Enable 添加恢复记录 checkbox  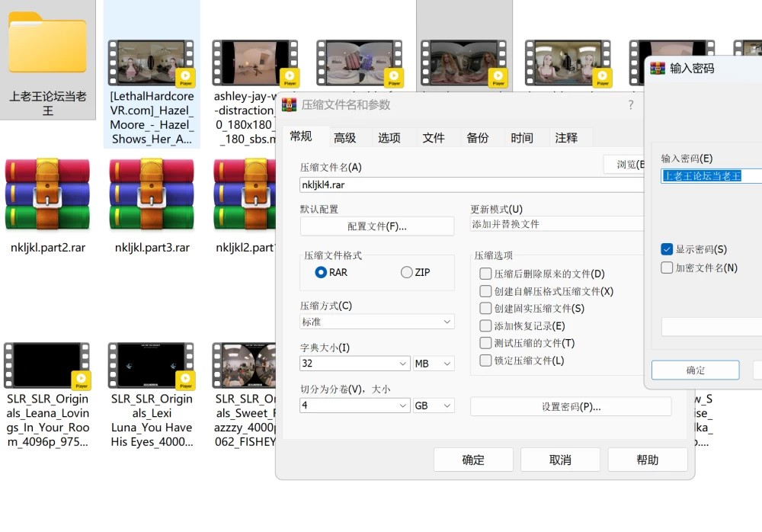485,325
